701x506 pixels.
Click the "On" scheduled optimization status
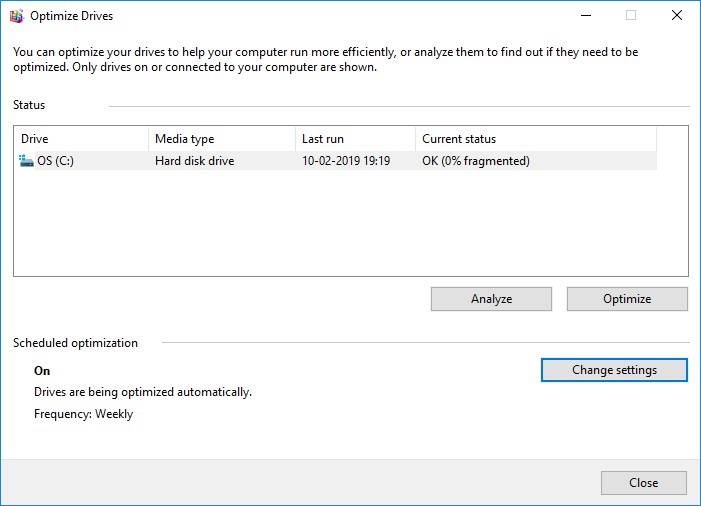click(x=42, y=371)
